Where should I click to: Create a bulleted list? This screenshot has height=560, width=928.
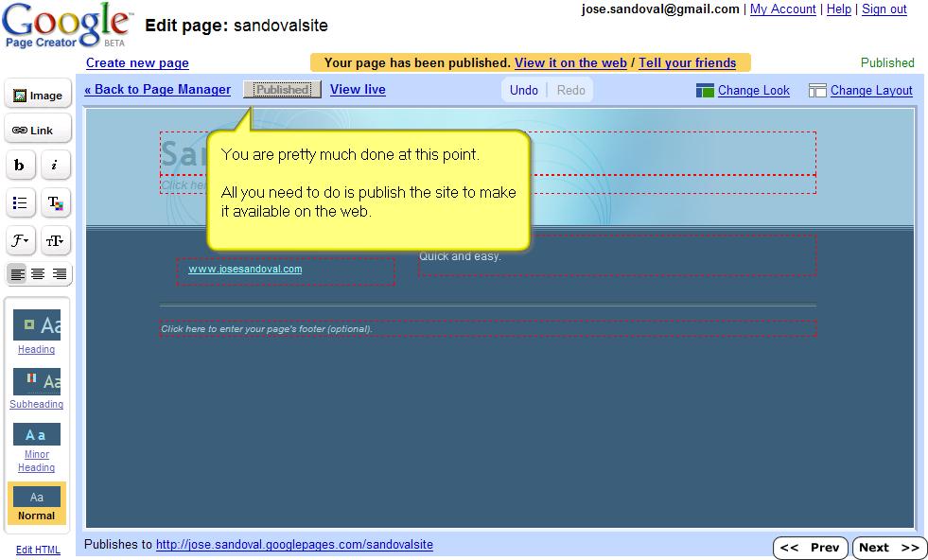[20, 202]
